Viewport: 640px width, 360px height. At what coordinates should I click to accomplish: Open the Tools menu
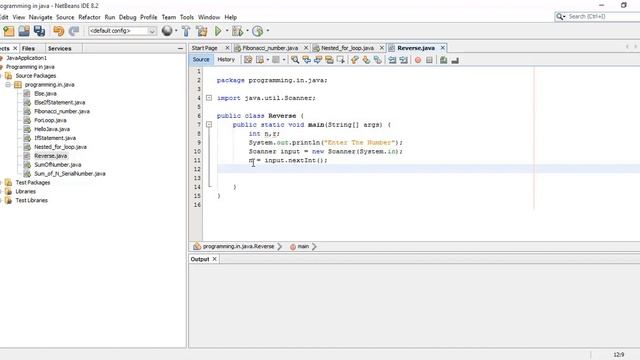point(187,17)
